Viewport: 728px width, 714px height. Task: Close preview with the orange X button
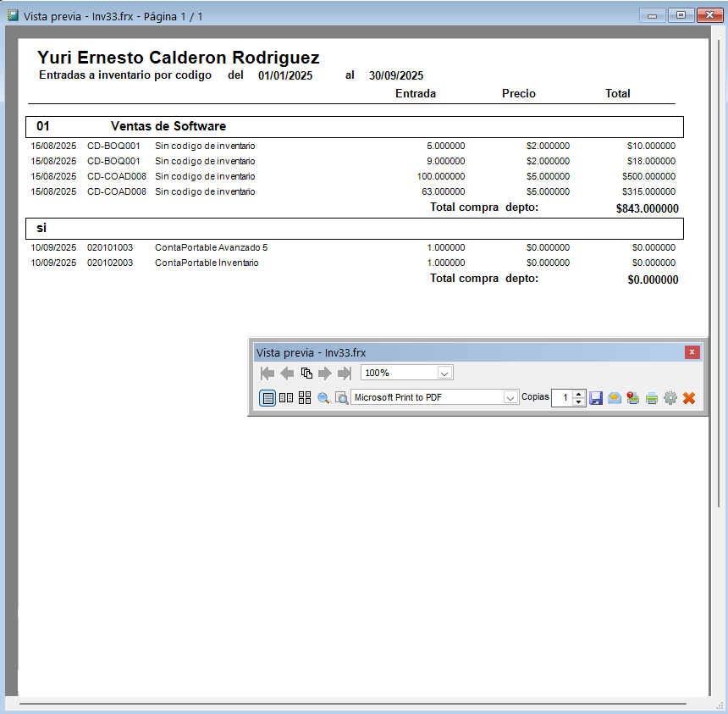[689, 398]
